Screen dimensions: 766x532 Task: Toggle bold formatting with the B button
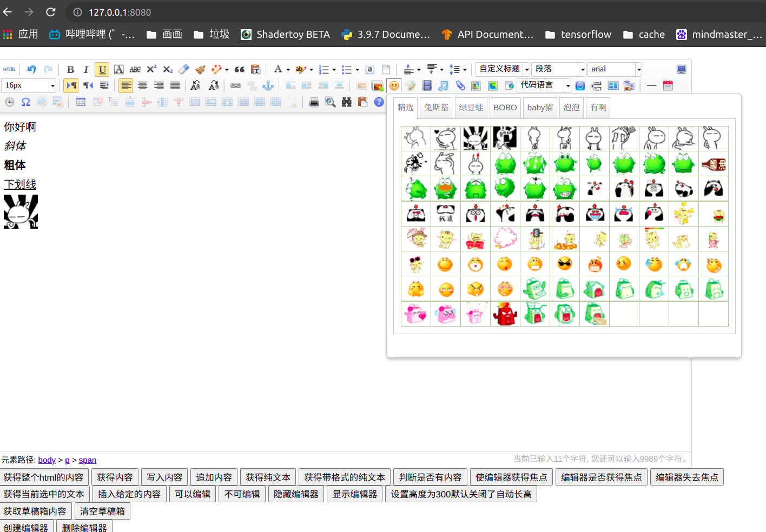click(70, 69)
